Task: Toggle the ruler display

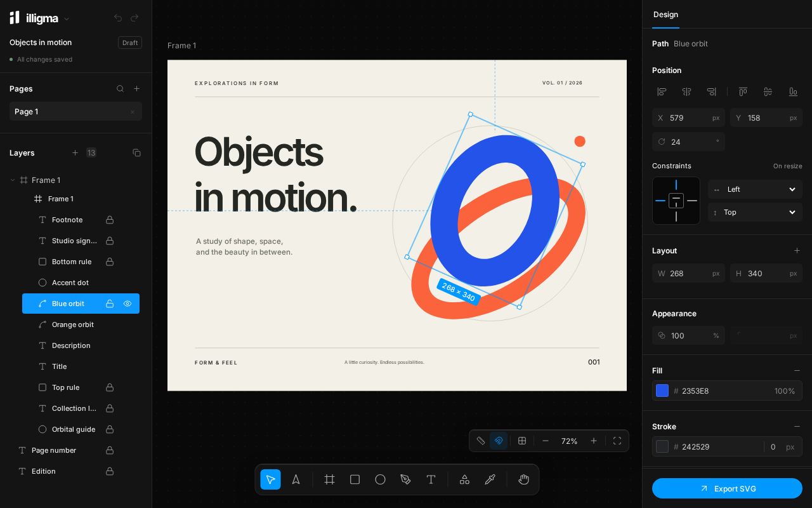Action: [481, 441]
